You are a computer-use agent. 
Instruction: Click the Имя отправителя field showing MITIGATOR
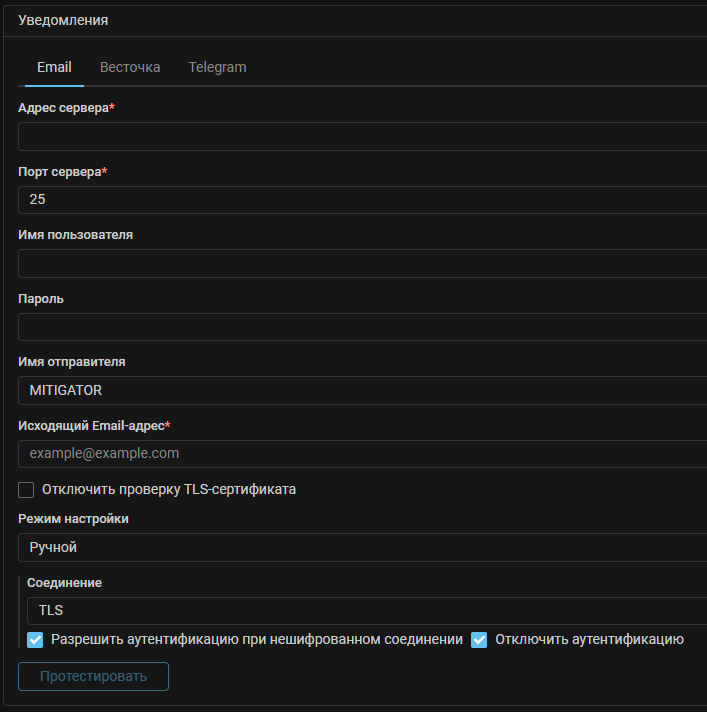(x=360, y=390)
